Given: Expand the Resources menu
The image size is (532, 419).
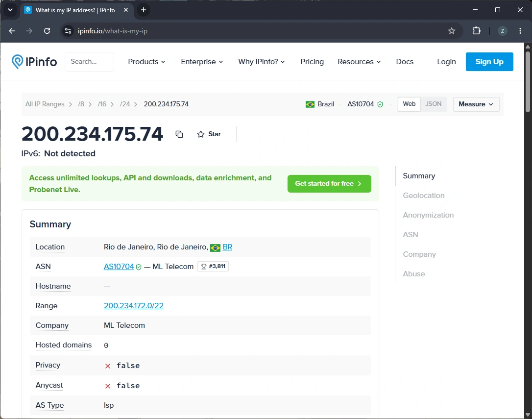Looking at the screenshot, I should (x=359, y=61).
